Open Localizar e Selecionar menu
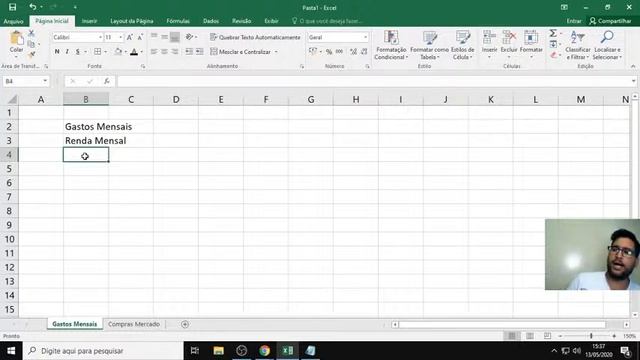640x360 pixels. pyautogui.click(x=607, y=45)
